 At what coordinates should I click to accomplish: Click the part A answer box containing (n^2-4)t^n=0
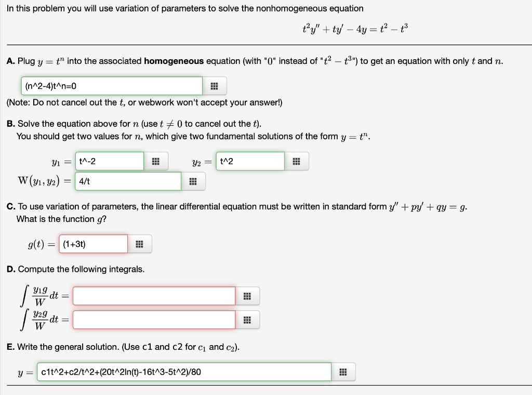tap(111, 85)
